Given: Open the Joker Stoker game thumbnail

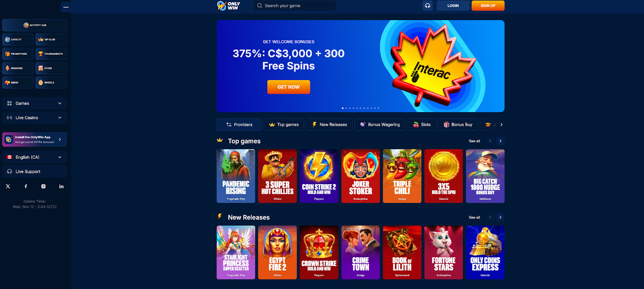Looking at the screenshot, I should click(x=361, y=176).
